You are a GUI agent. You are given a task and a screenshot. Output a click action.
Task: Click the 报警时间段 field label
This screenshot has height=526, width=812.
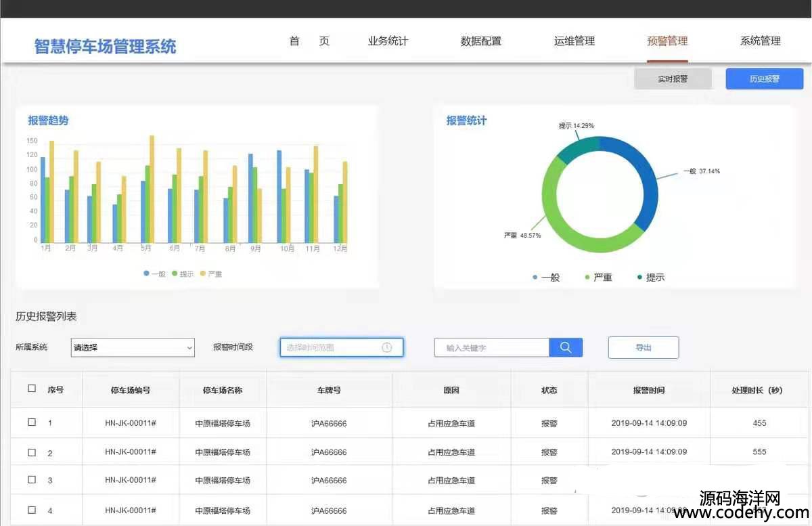(233, 347)
